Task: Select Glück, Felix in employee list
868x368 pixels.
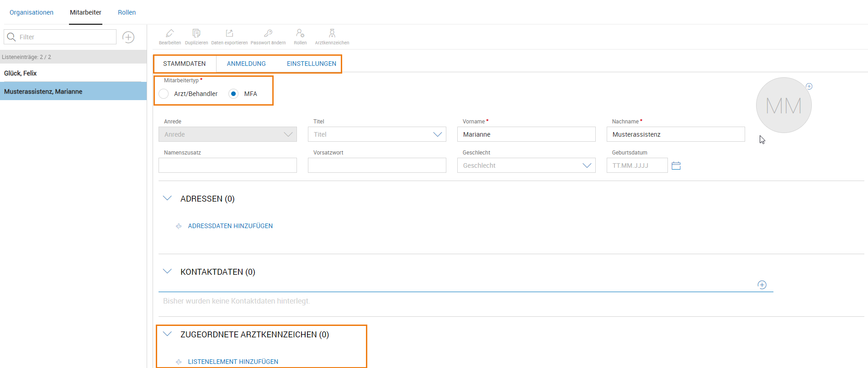Action: [x=73, y=73]
